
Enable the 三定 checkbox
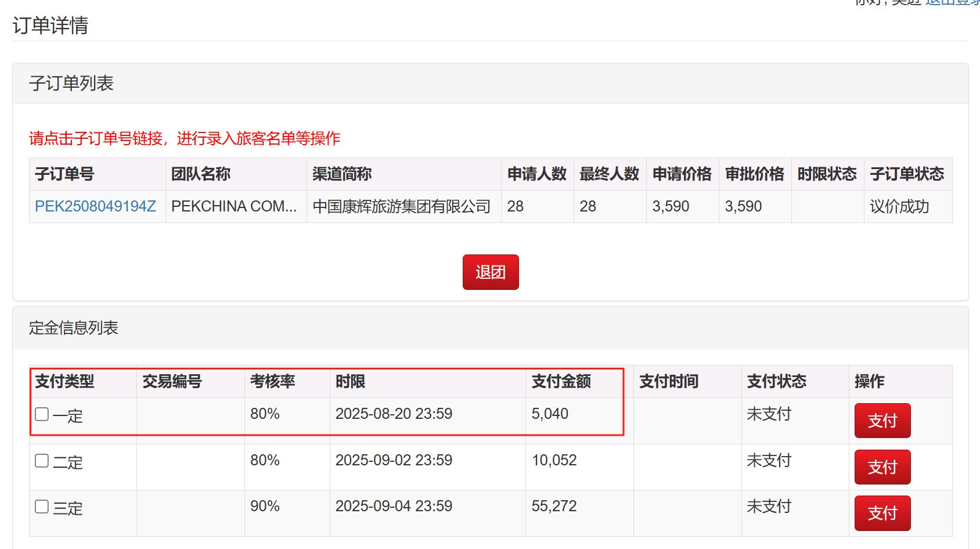tap(42, 507)
